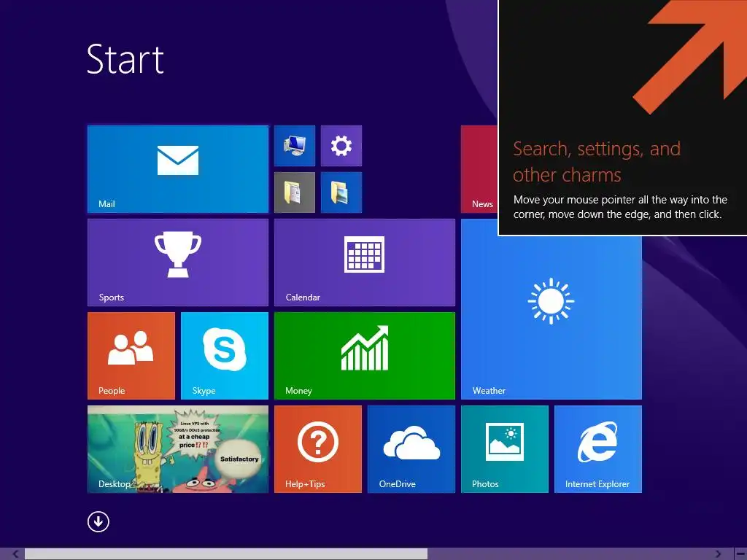
Task: Open the Pictures folder small tile
Action: tap(341, 192)
